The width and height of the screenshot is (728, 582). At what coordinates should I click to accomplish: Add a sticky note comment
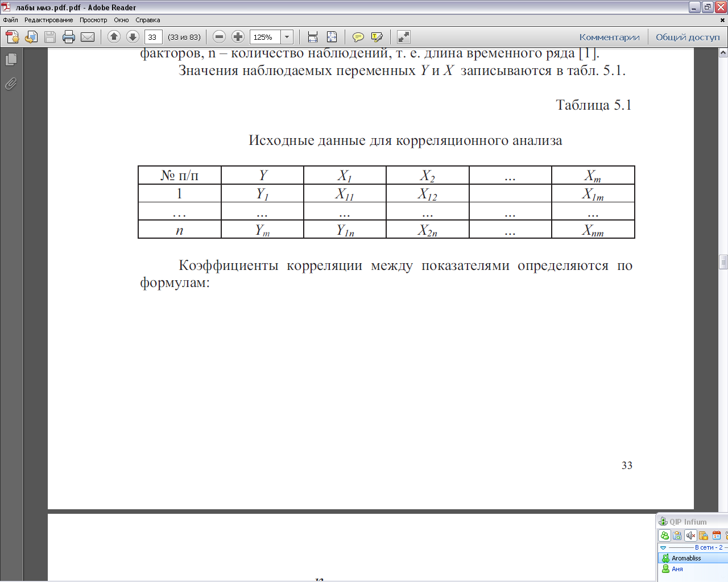pyautogui.click(x=358, y=37)
